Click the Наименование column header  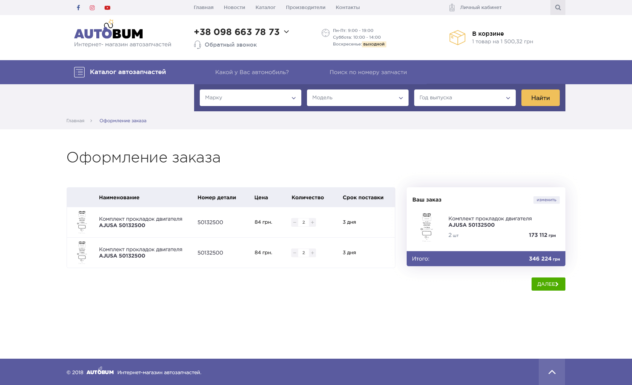119,198
